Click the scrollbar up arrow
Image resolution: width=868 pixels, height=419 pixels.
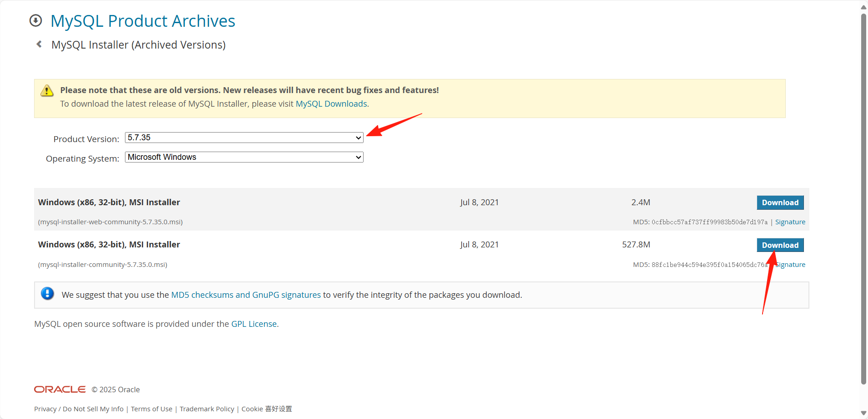[863, 6]
